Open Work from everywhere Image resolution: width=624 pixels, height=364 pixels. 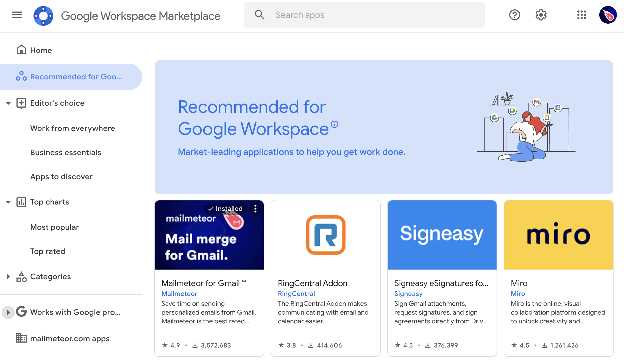click(x=73, y=128)
